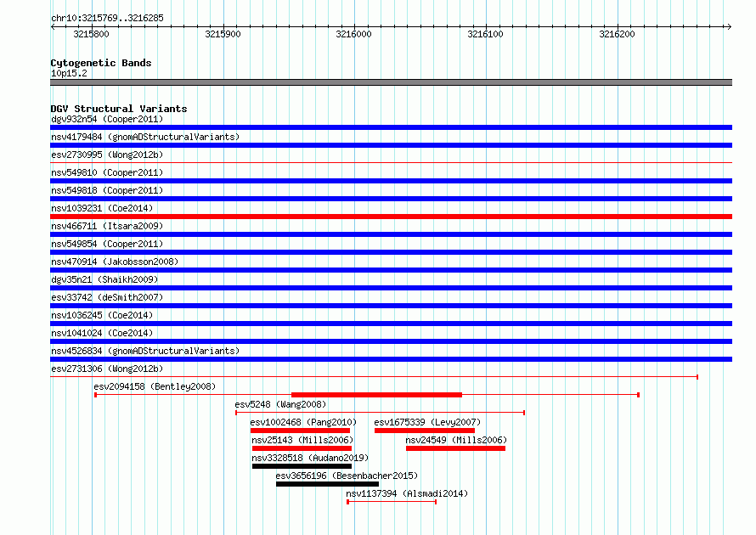Image resolution: width=756 pixels, height=535 pixels.
Task: Select the nsv1137394 (Alsmadi2014) label
Action: pyautogui.click(x=407, y=493)
